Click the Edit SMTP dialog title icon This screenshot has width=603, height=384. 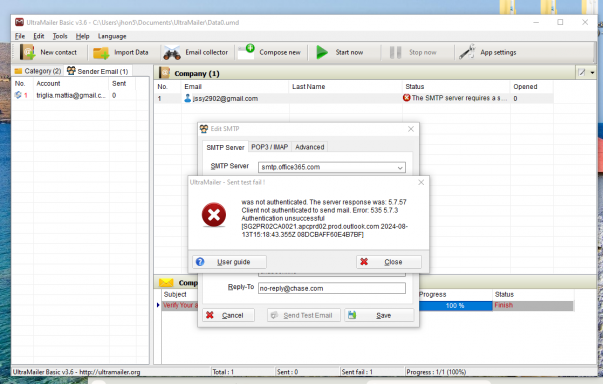[204, 129]
